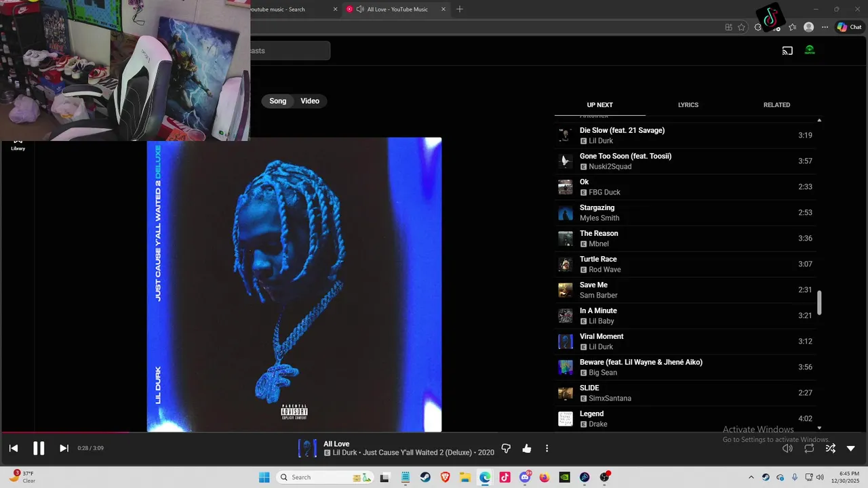
Task: Toggle repeat mode in the player bar
Action: (x=809, y=448)
